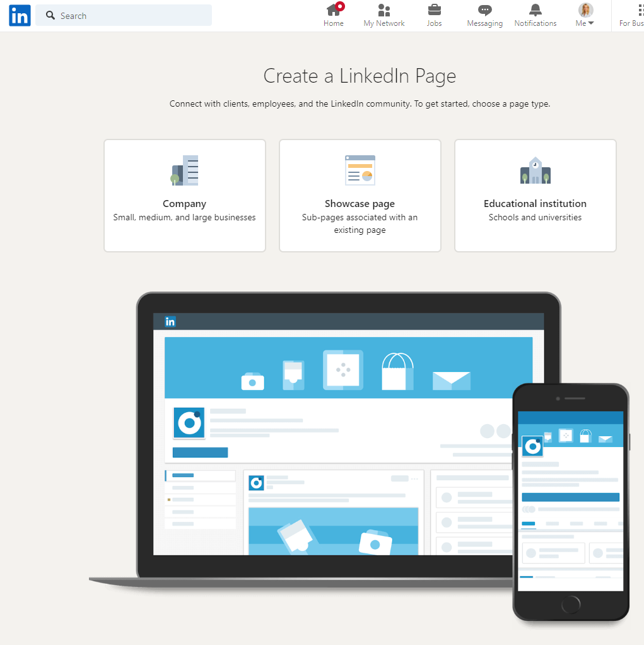Click "Sub-pages associated with an existing page" text
644x645 pixels.
[x=360, y=223]
